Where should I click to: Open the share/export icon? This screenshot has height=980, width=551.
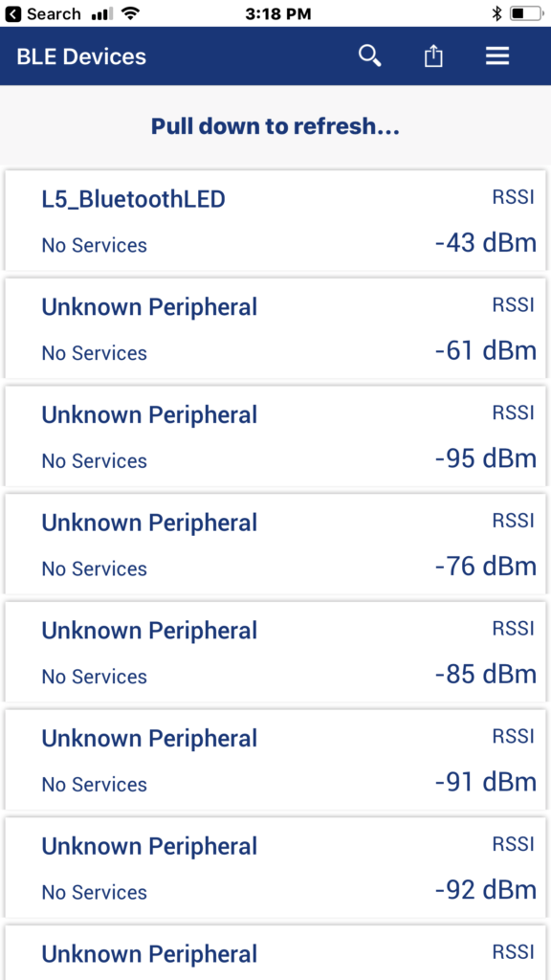pos(433,56)
